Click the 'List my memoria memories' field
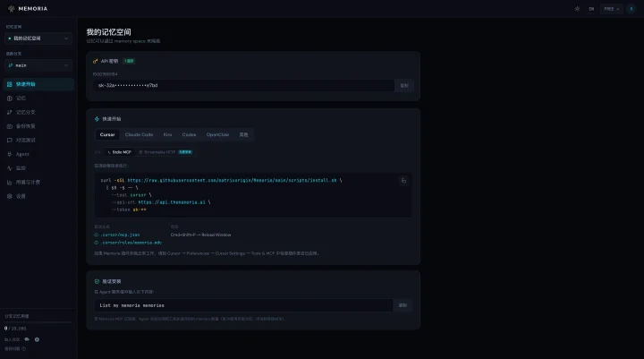Viewport: 644px width, 359px height. coord(243,305)
